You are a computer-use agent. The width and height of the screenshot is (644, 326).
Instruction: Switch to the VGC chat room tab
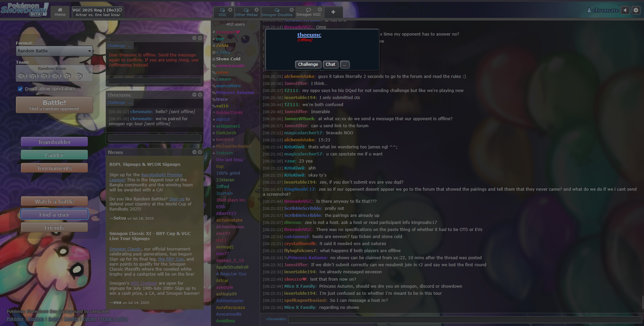click(x=222, y=12)
